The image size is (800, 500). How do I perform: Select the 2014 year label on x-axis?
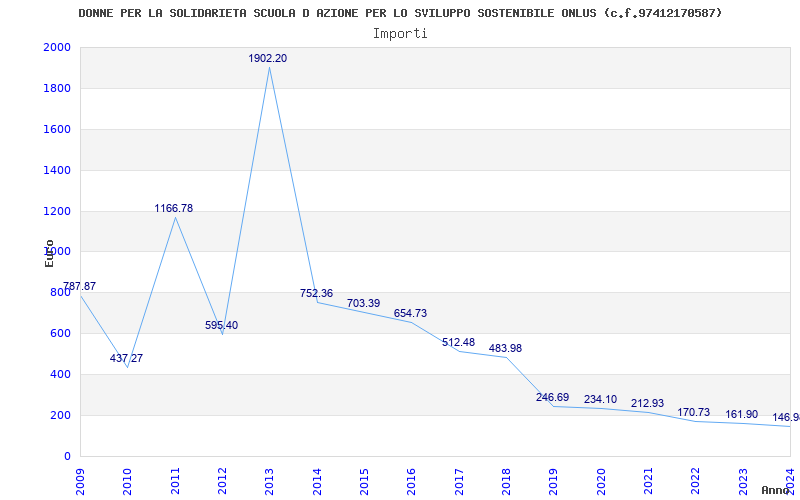point(317,481)
